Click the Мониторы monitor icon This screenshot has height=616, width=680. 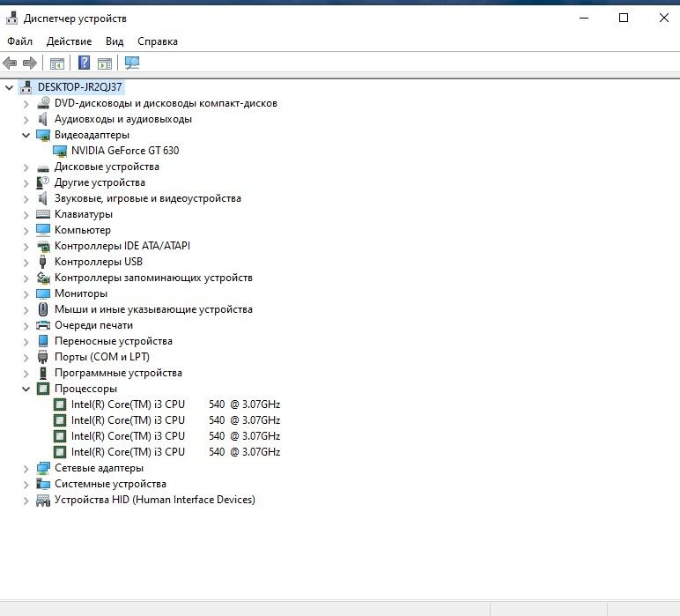click(x=43, y=293)
